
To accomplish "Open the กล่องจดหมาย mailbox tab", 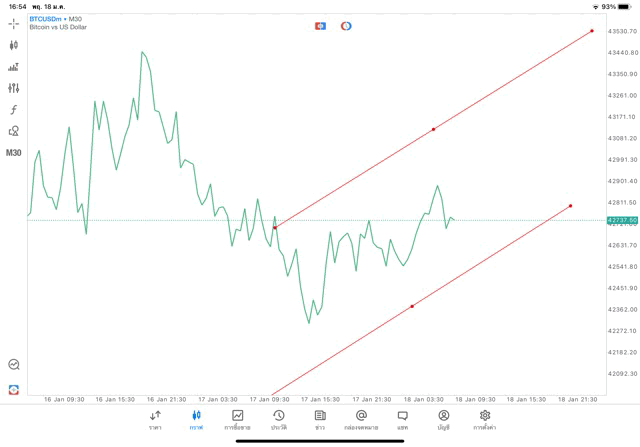I will pyautogui.click(x=361, y=420).
